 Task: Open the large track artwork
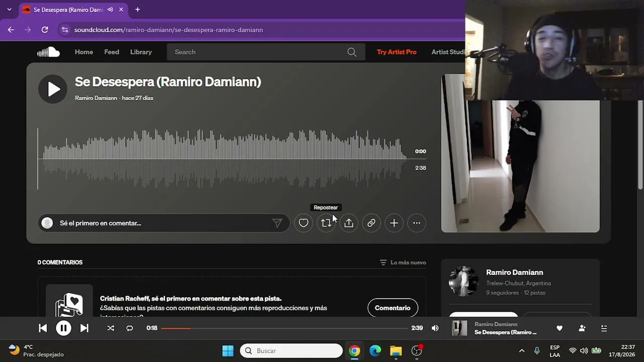point(520,153)
